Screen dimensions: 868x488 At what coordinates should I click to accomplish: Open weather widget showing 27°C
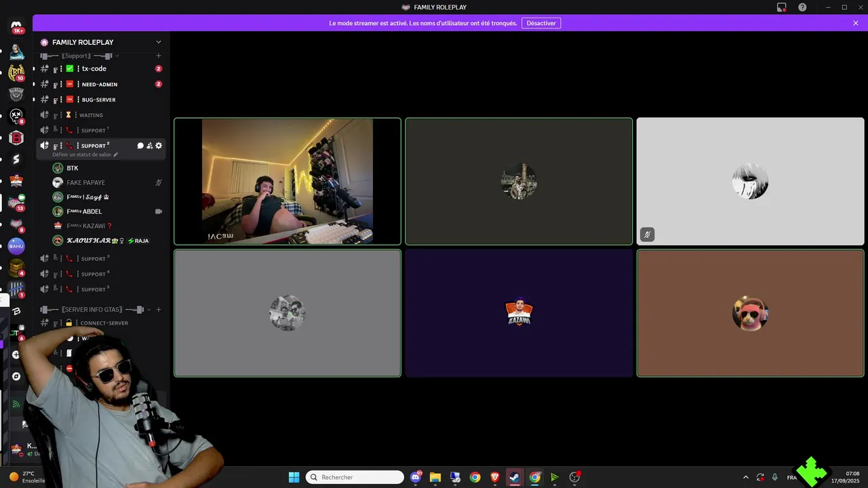(x=26, y=477)
